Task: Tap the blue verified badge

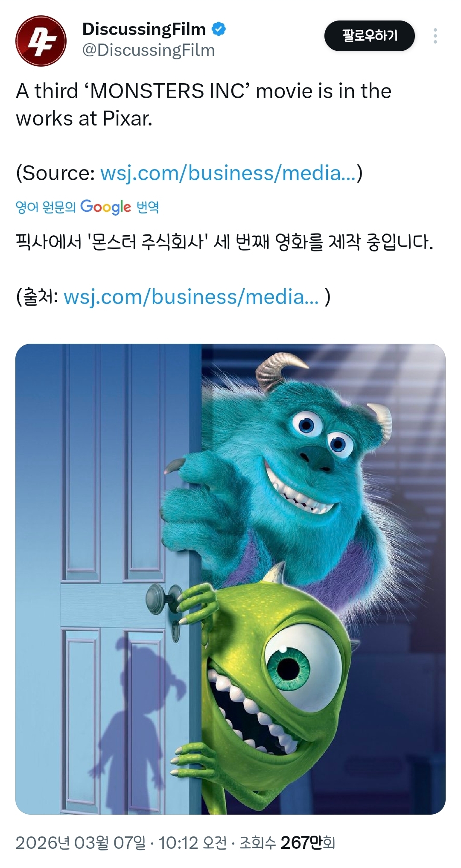Action: point(219,29)
